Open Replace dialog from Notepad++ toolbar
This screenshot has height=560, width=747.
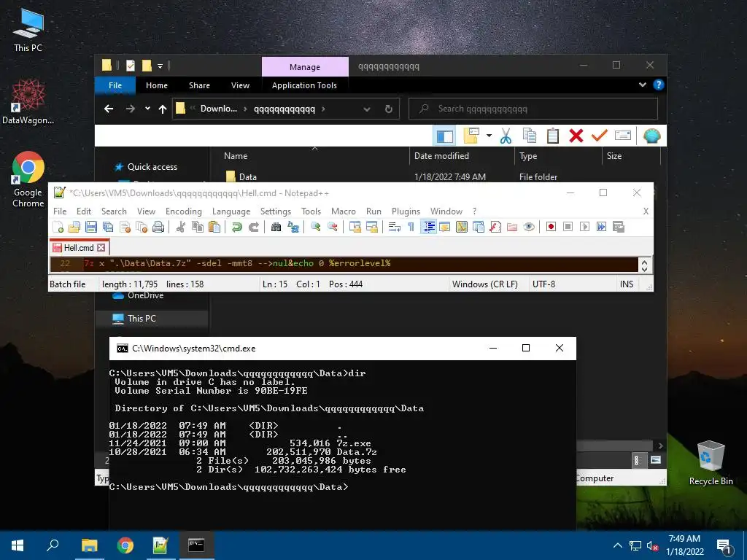293,227
